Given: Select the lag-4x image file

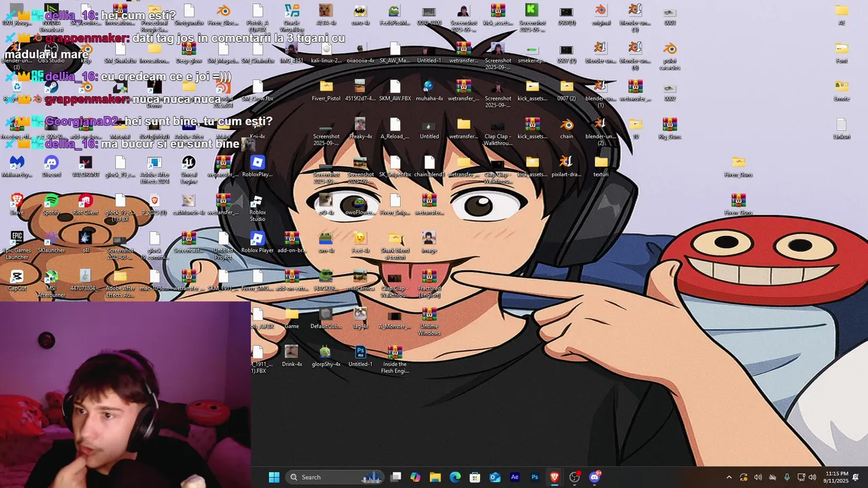Looking at the screenshot, I should tap(360, 318).
